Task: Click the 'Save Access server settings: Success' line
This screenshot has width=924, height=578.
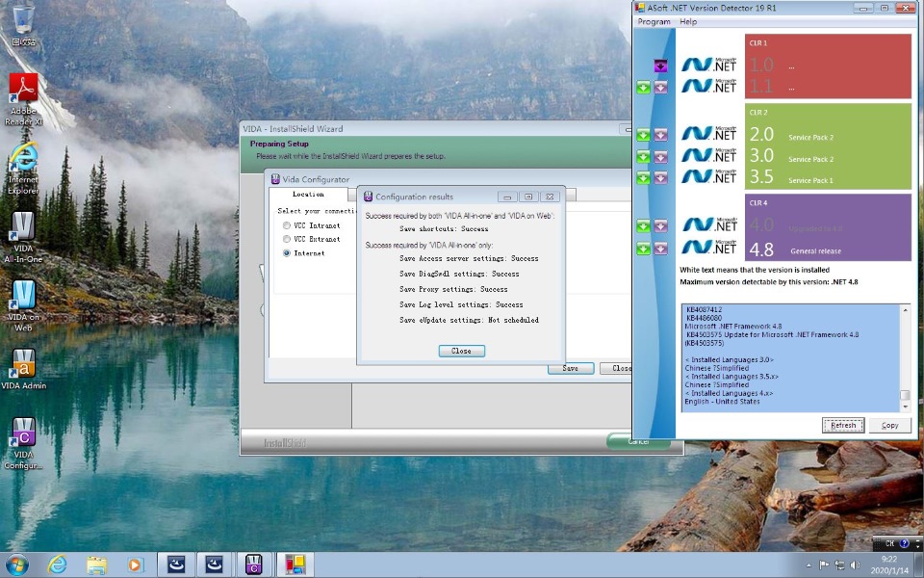Action: 469,258
